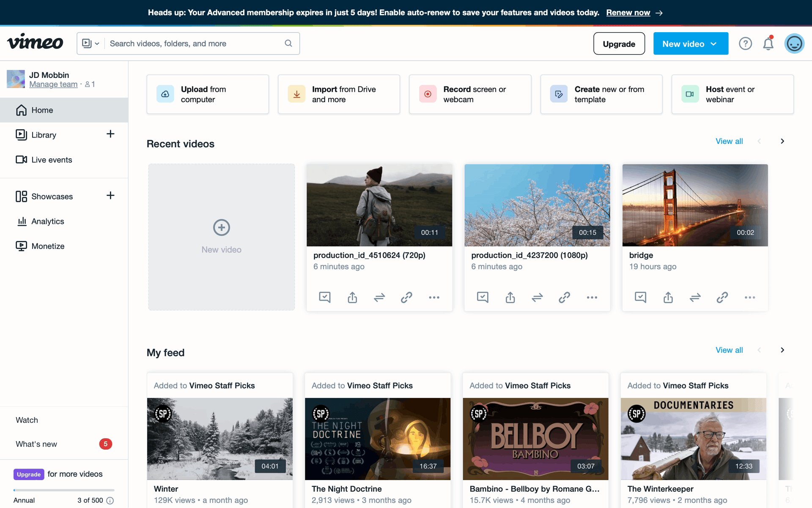Image resolution: width=812 pixels, height=508 pixels.
Task: Click the SP badge on Winter thumbnail
Action: (x=163, y=414)
